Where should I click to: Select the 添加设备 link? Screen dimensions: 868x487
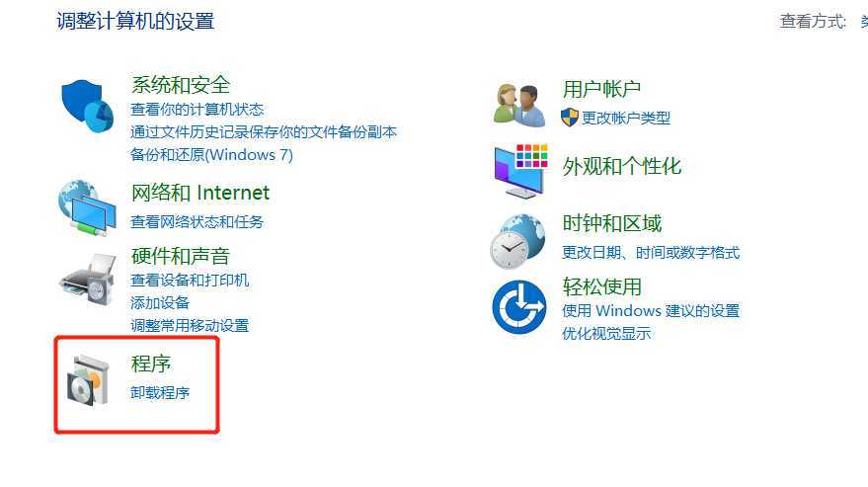(160, 303)
